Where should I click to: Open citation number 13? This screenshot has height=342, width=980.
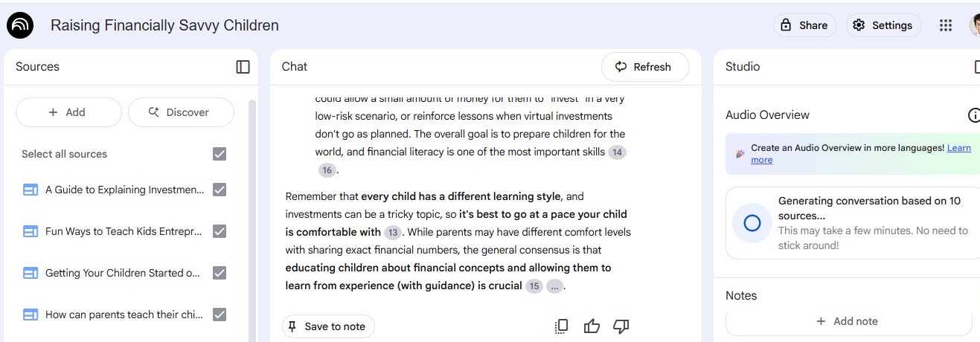coord(393,233)
